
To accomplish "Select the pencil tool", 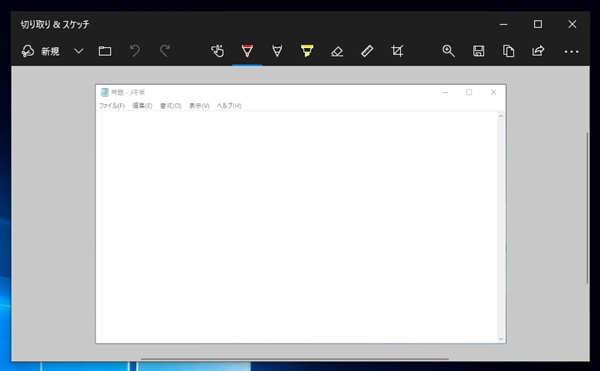I will pos(277,51).
